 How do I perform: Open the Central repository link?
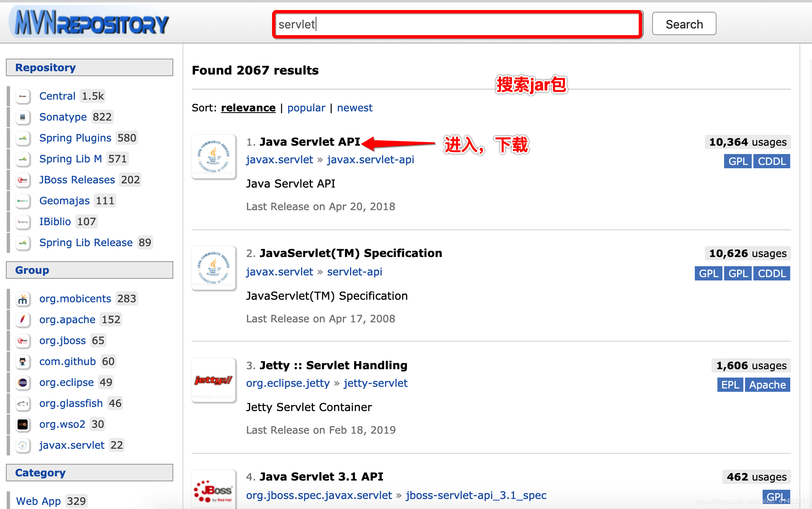click(x=57, y=96)
